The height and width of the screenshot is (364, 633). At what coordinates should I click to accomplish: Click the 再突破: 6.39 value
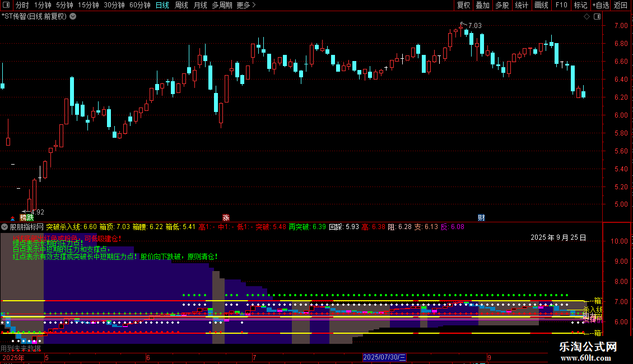(307, 227)
